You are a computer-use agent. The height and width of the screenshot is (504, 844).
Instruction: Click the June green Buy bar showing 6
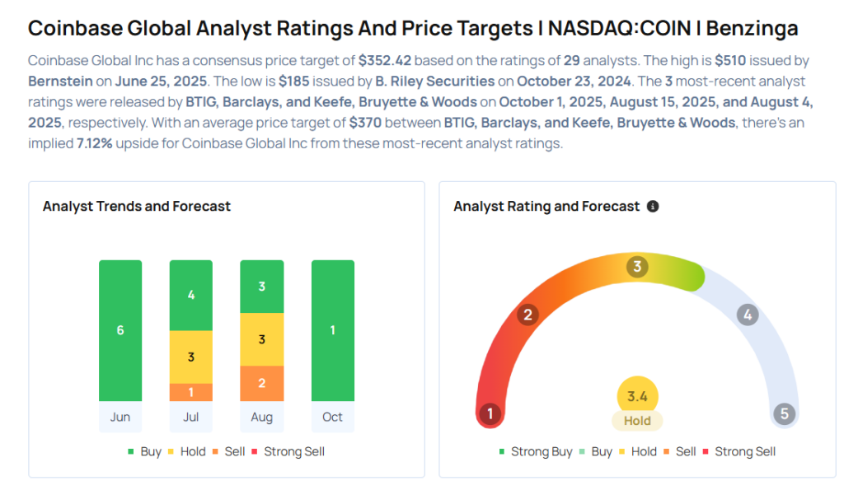coord(120,330)
